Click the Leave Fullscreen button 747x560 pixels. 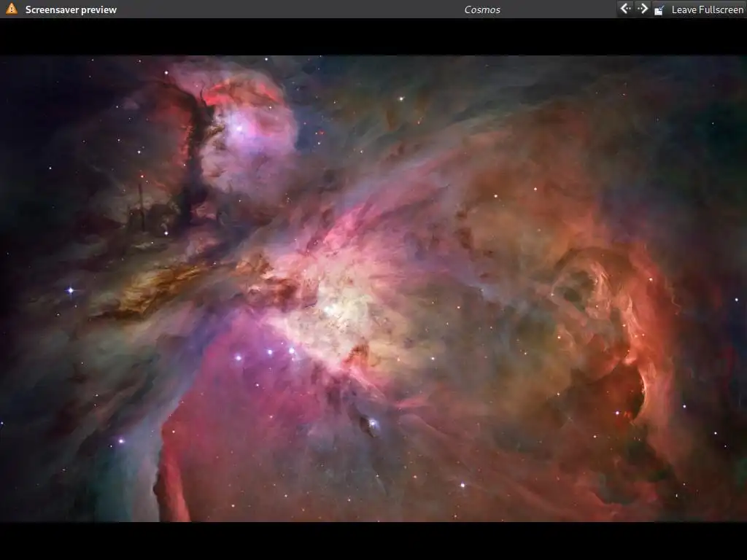pos(698,9)
